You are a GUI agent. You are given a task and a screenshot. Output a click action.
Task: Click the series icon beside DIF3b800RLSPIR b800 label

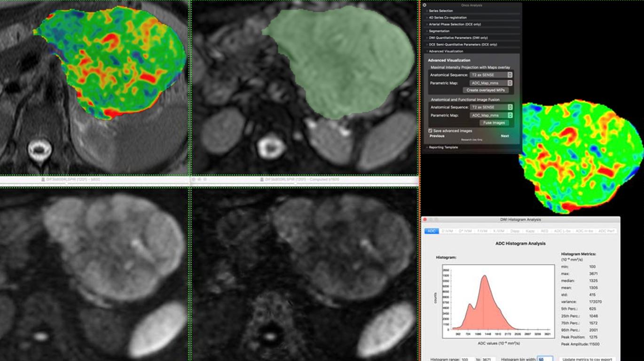click(x=43, y=179)
